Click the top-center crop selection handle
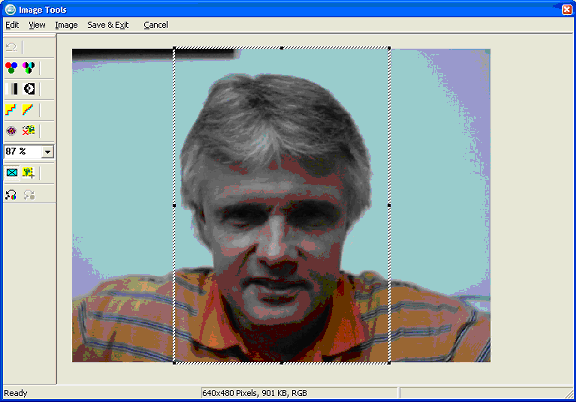The width and height of the screenshot is (576, 402). [x=282, y=48]
